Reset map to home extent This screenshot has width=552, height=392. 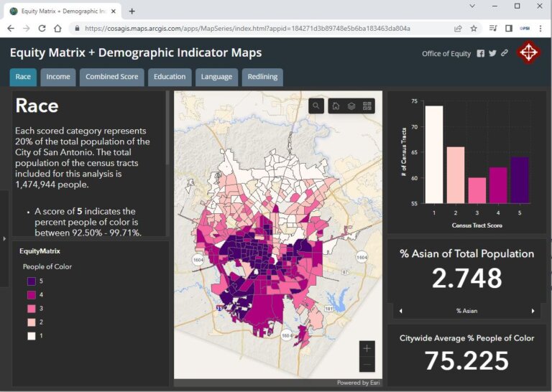point(336,106)
